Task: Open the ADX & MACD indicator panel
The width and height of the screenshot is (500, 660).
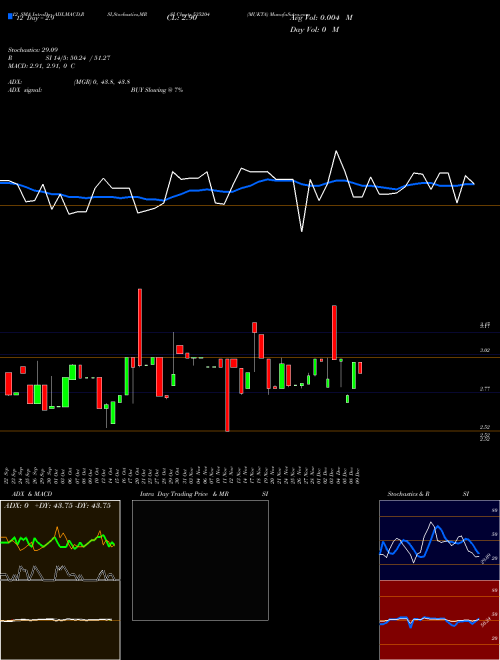Action: click(x=60, y=580)
